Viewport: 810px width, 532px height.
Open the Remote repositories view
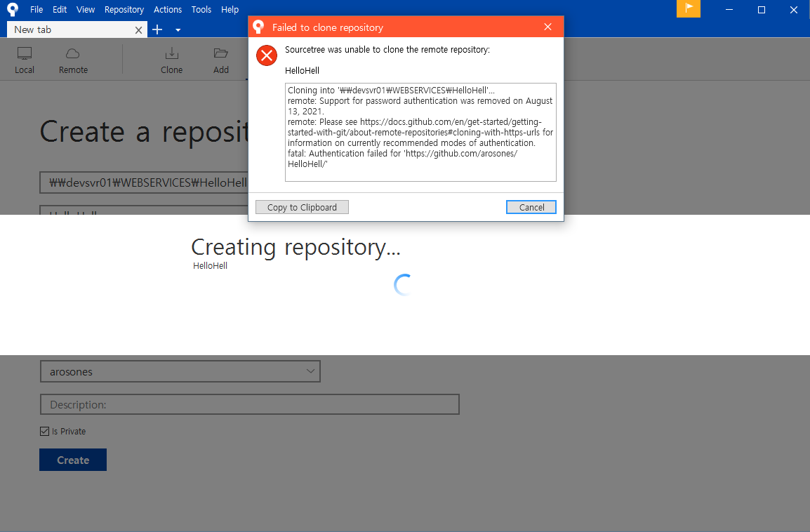73,60
